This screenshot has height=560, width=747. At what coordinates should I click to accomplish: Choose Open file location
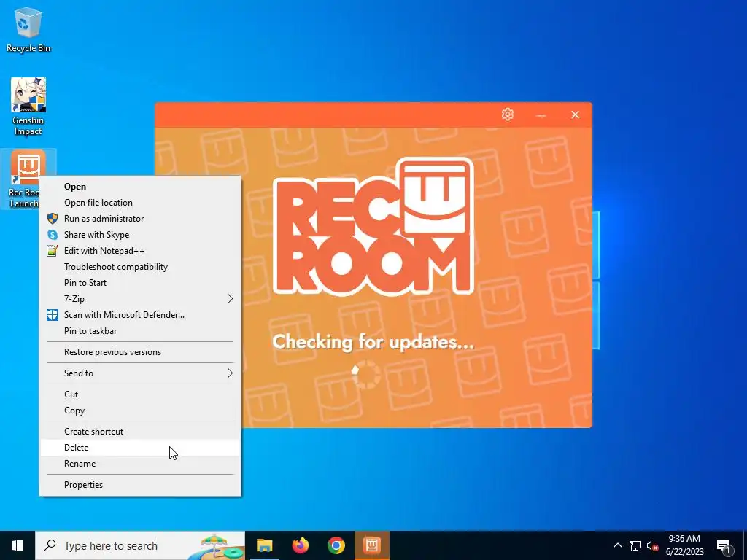point(140,203)
